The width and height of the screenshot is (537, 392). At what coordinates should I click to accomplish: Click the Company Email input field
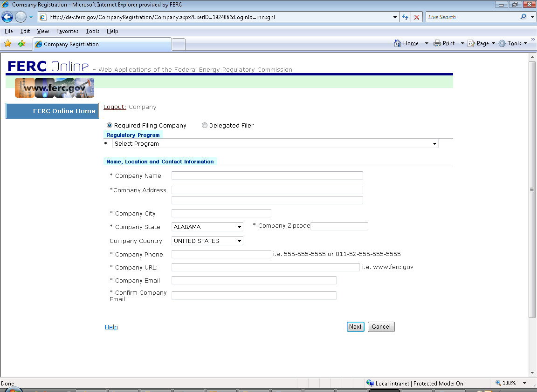(x=254, y=280)
